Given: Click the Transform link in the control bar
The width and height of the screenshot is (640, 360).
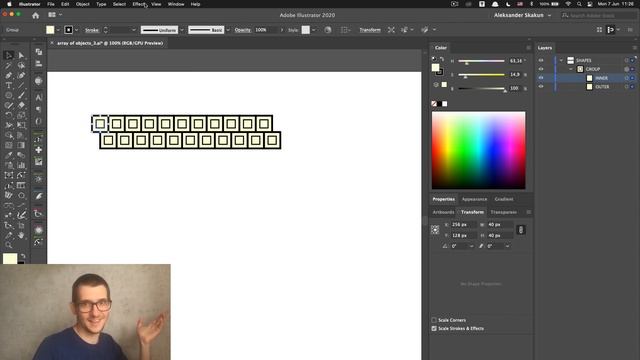Looking at the screenshot, I should (x=370, y=30).
